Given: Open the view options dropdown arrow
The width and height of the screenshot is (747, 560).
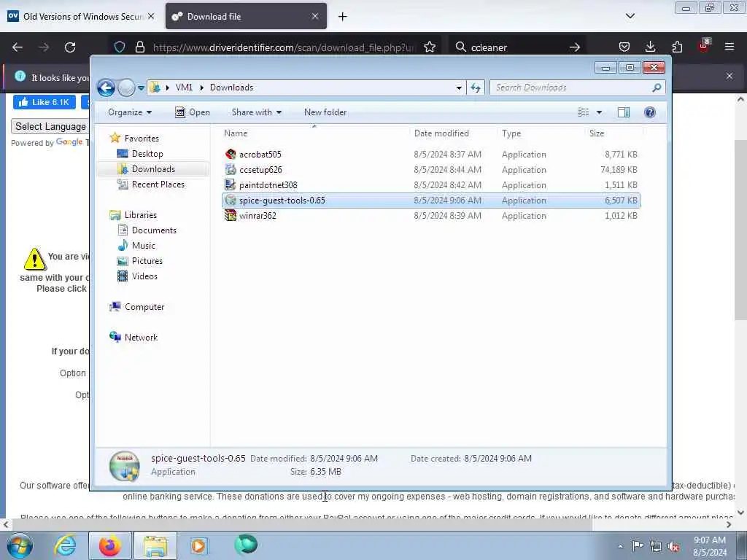Looking at the screenshot, I should (x=600, y=112).
